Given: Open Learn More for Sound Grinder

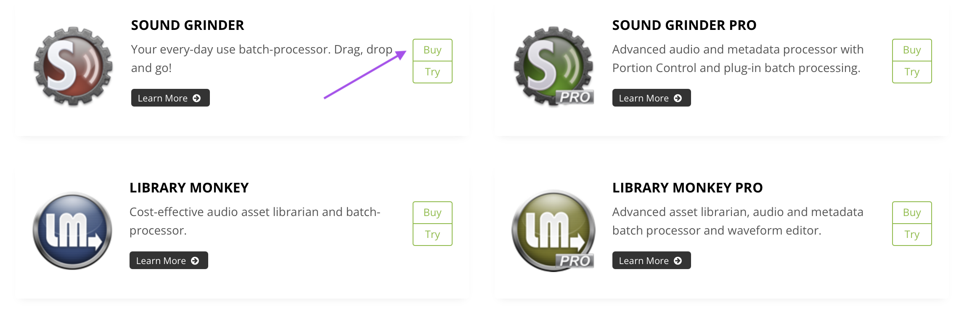Looking at the screenshot, I should [170, 98].
